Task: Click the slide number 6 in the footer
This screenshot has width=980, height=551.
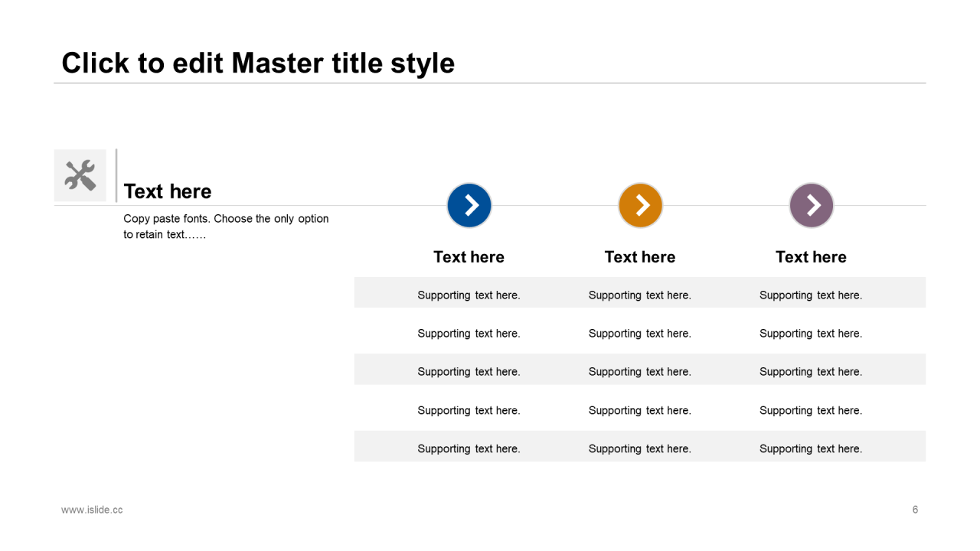Action: click(x=915, y=510)
